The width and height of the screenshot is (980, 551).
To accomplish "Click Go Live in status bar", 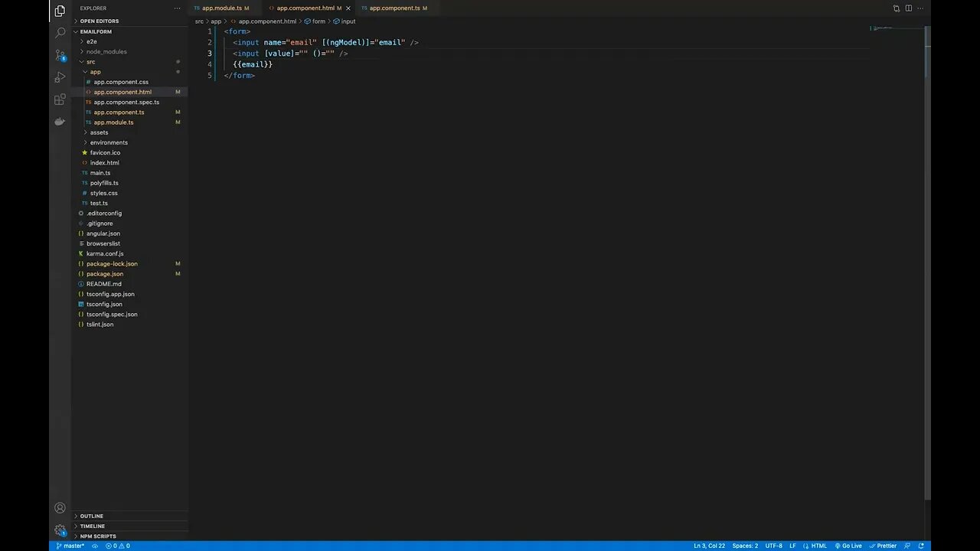I will click(x=848, y=546).
